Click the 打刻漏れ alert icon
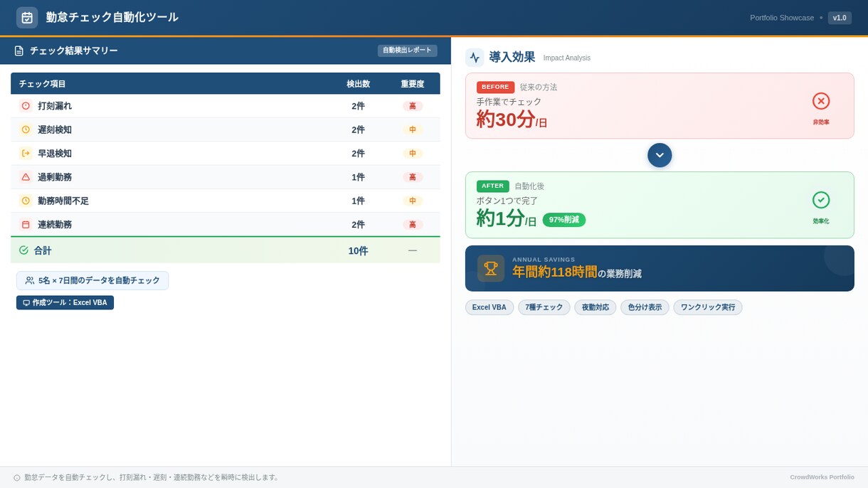The image size is (868, 488). [x=26, y=106]
